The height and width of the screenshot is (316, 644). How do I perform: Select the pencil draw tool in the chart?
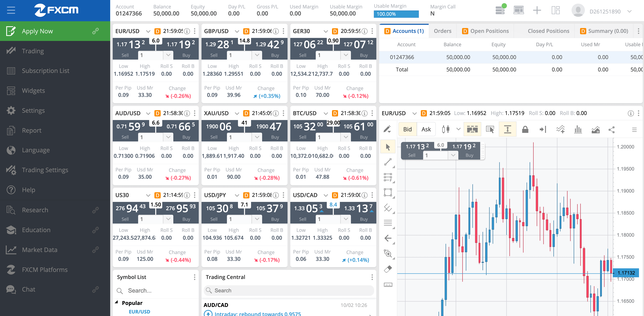(387, 129)
